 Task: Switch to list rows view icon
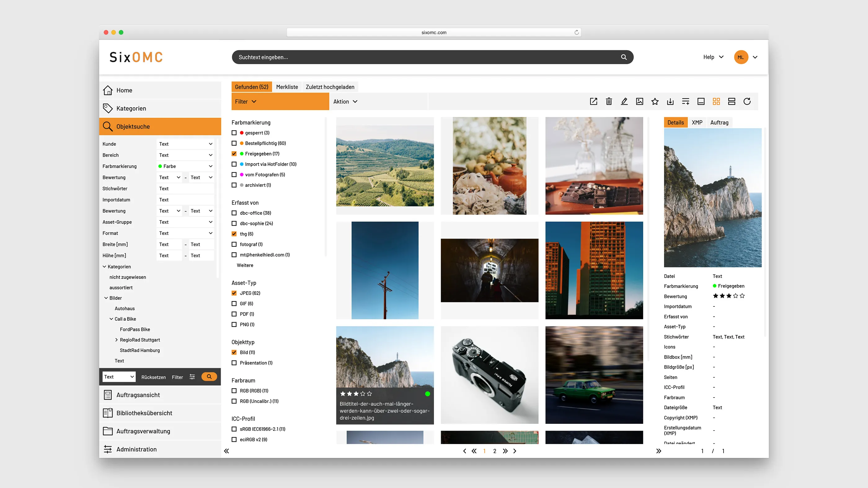(732, 101)
